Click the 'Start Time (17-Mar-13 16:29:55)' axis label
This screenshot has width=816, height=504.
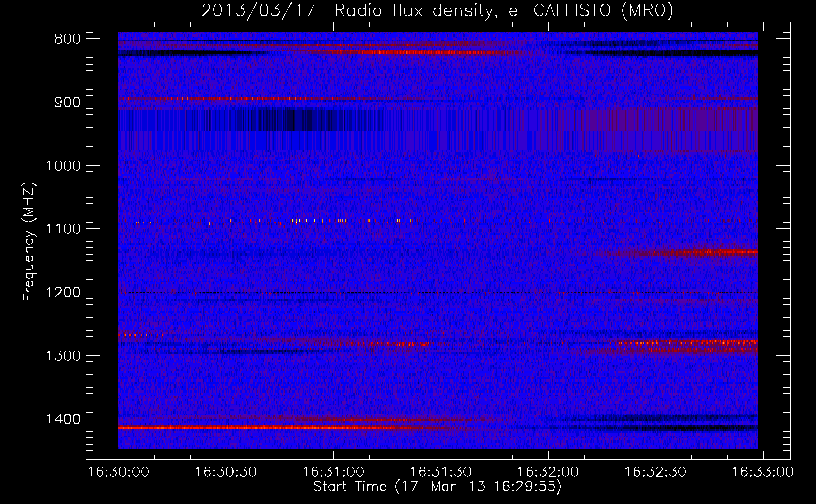click(437, 487)
